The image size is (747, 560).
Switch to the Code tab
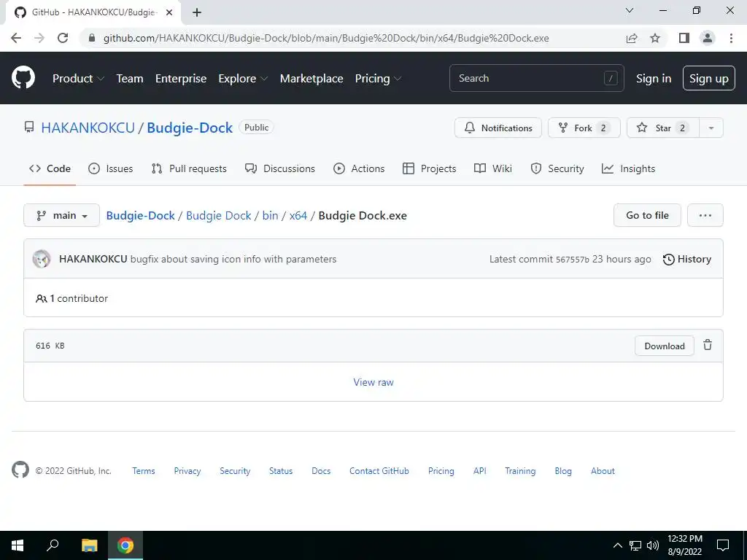[x=50, y=168]
